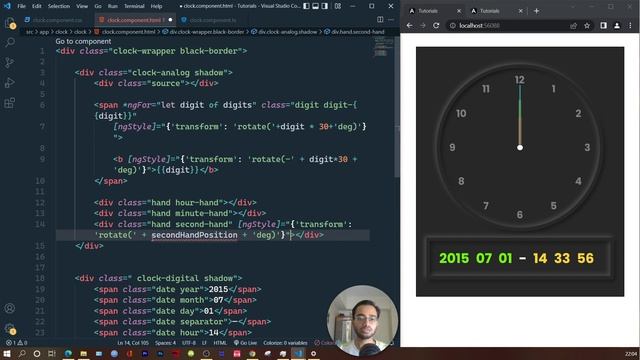Expand the src folder breadcrumb
640x360 pixels.
pyautogui.click(x=29, y=31)
